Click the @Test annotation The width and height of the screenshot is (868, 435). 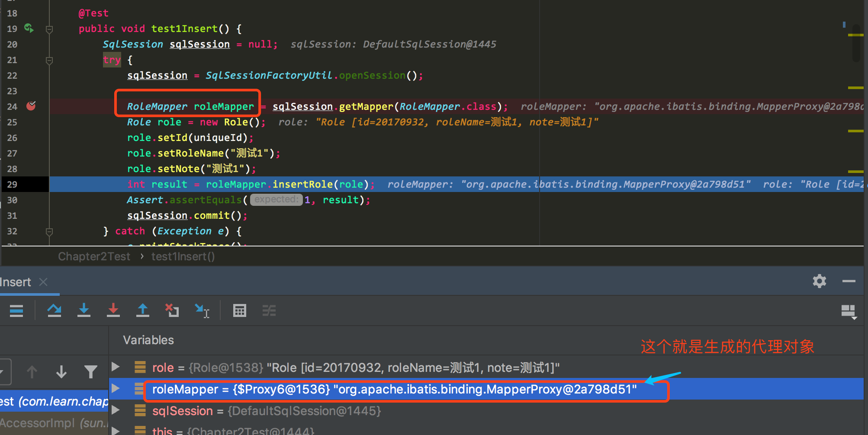tap(93, 13)
